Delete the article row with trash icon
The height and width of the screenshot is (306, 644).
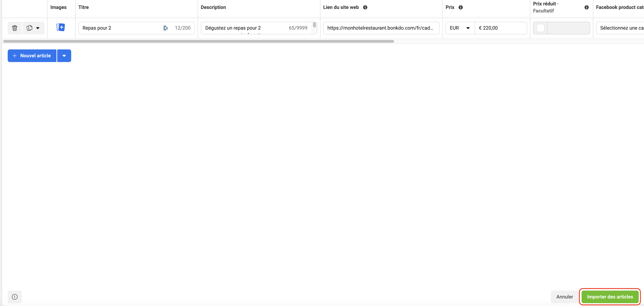[15, 28]
